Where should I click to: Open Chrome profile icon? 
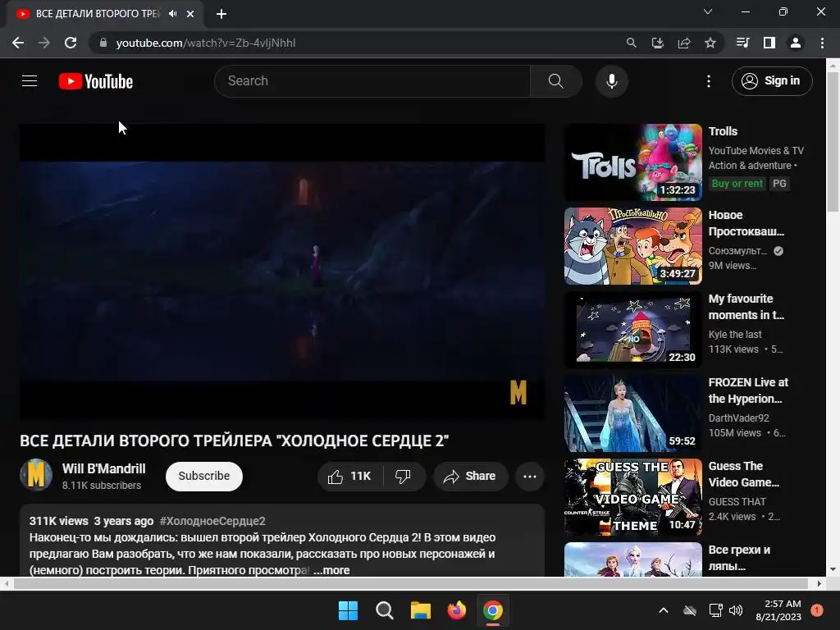tap(796, 43)
